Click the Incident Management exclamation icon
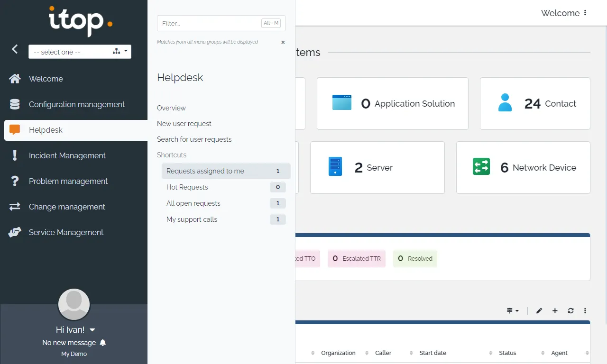Screen dimensions: 607x364 tap(15, 155)
